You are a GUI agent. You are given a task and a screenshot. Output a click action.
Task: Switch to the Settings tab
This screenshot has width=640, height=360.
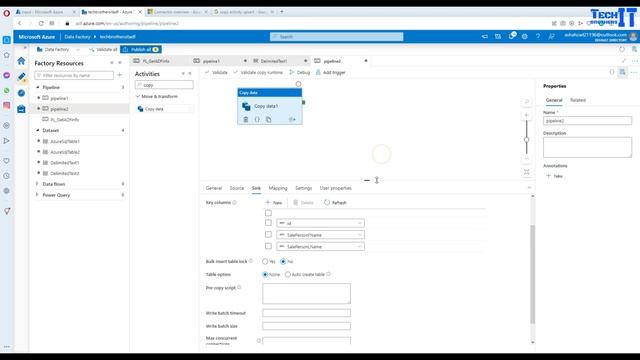click(304, 188)
